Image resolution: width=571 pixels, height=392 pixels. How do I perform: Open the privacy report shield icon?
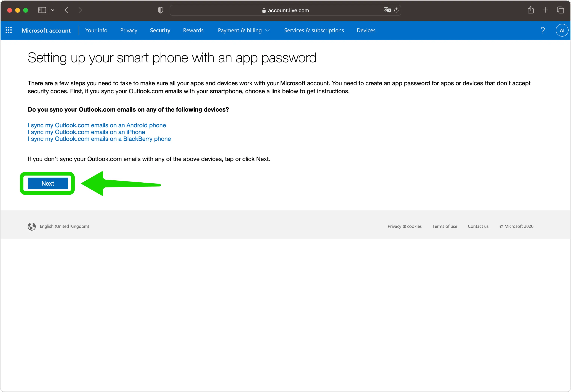tap(160, 10)
